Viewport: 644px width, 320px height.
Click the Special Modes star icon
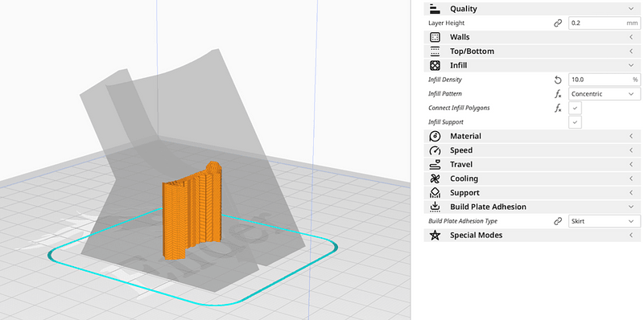coord(435,235)
